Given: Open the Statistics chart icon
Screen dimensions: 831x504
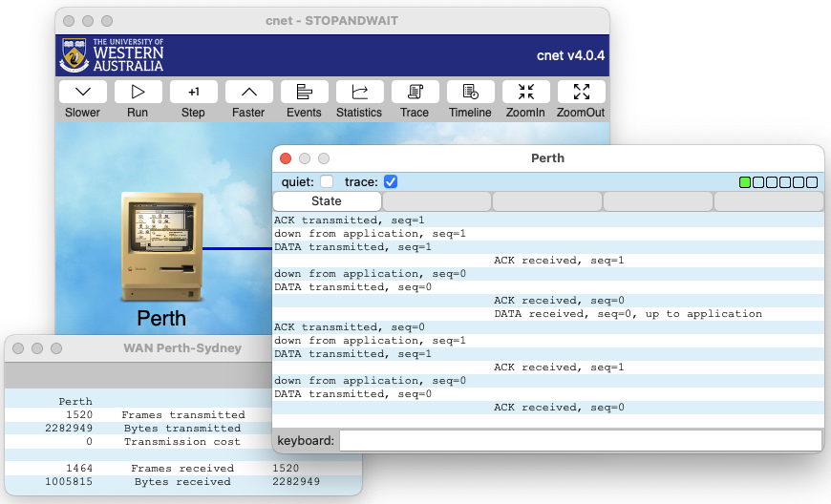Looking at the screenshot, I should [360, 92].
